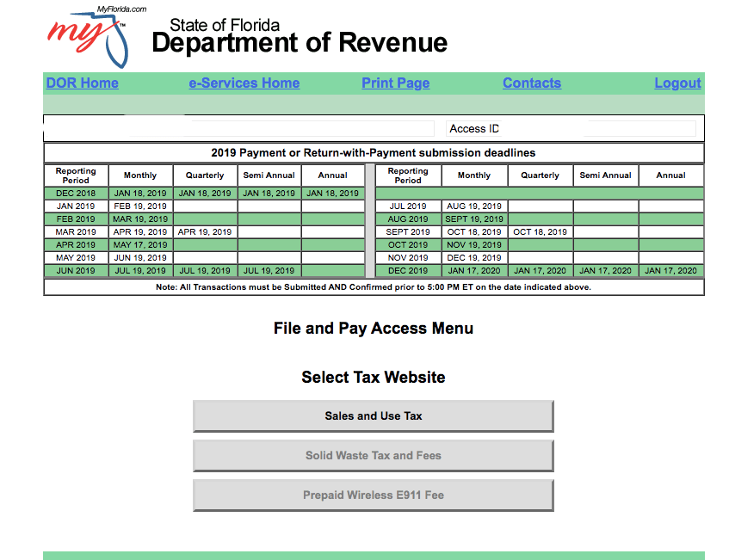Select the APR 2019 reporting period cell
The width and height of the screenshot is (729, 560).
tap(76, 245)
